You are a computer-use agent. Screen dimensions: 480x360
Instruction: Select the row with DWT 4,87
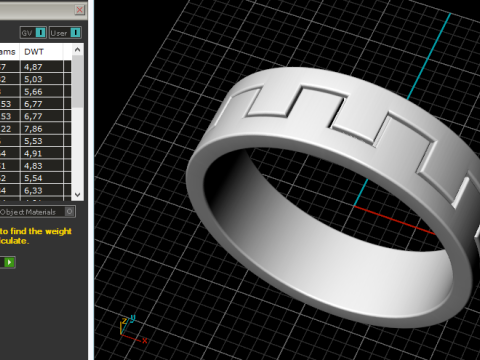(x=35, y=67)
